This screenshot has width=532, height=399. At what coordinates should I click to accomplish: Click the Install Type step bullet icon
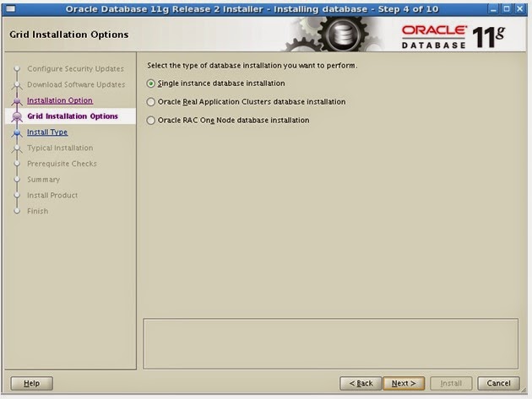[17, 132]
